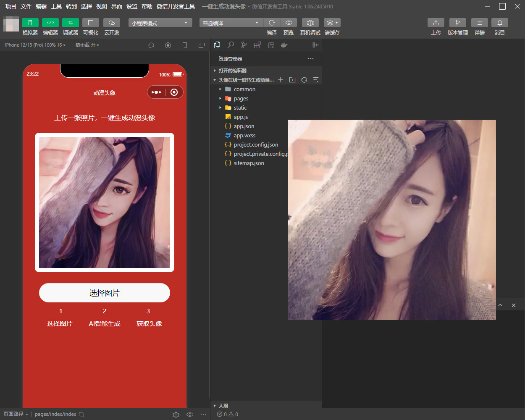525x420 pixels.
Task: Collapse all folders in explorer
Action: (316, 80)
